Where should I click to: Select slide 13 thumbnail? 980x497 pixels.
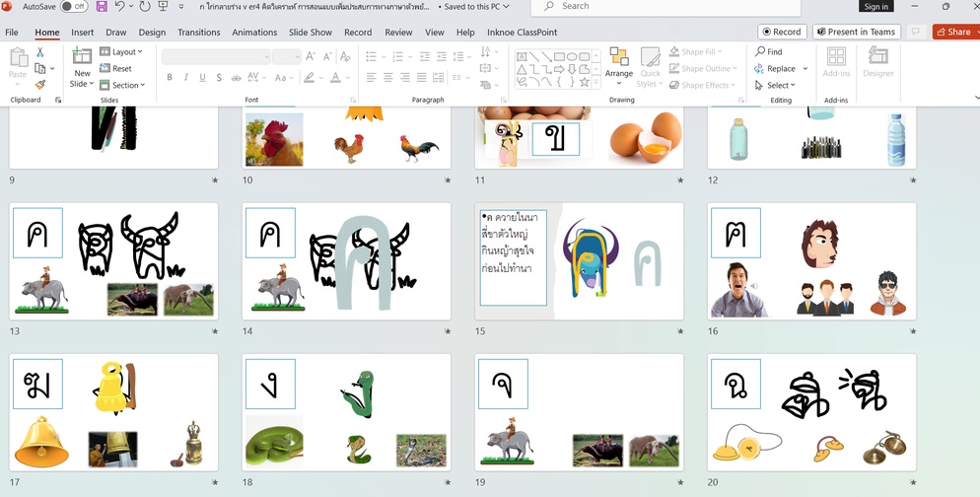click(x=113, y=261)
